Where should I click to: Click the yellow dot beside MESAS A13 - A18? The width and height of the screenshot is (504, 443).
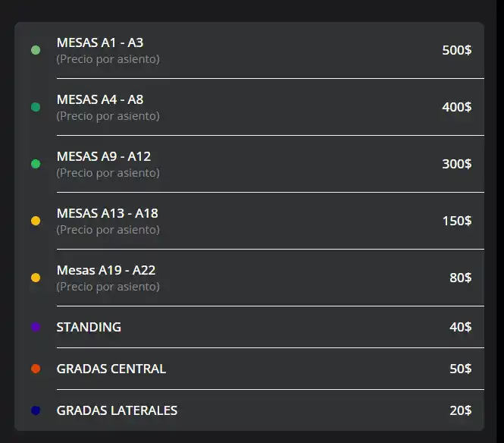pyautogui.click(x=36, y=221)
